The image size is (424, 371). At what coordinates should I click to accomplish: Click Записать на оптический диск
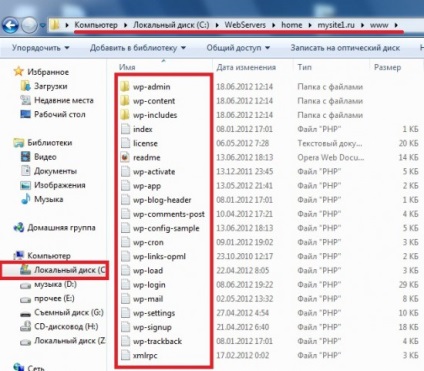coord(345,48)
